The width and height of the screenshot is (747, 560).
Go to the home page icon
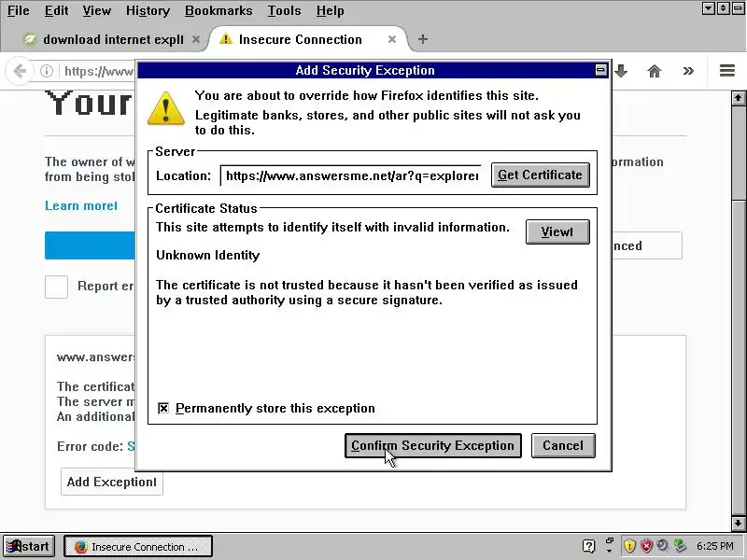(x=655, y=72)
